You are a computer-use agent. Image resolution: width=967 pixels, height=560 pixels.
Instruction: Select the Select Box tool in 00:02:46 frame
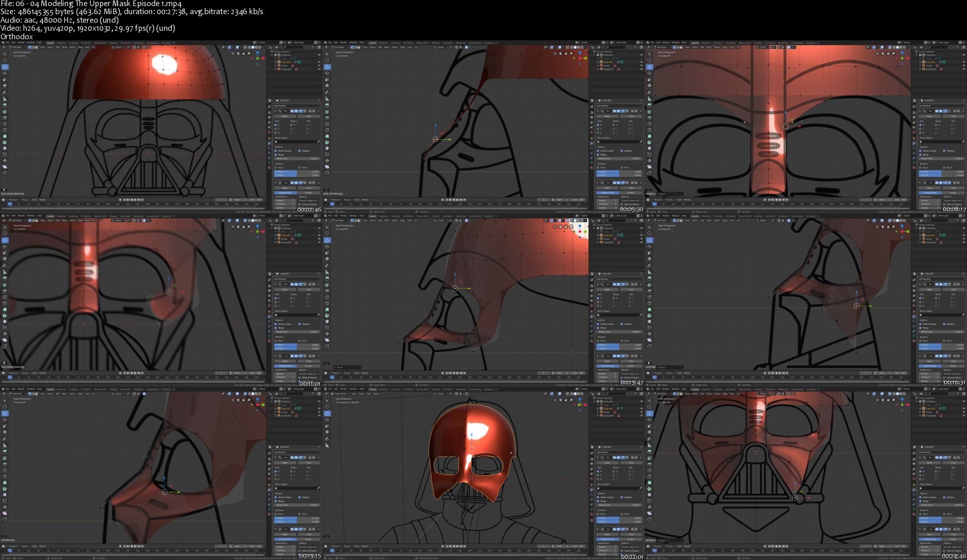5,54
